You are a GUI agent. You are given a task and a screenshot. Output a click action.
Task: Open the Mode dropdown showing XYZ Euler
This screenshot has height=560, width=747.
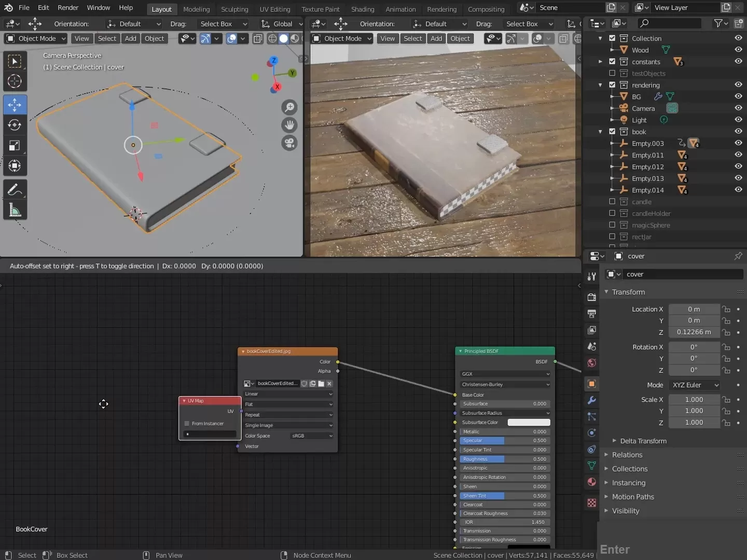pyautogui.click(x=694, y=385)
